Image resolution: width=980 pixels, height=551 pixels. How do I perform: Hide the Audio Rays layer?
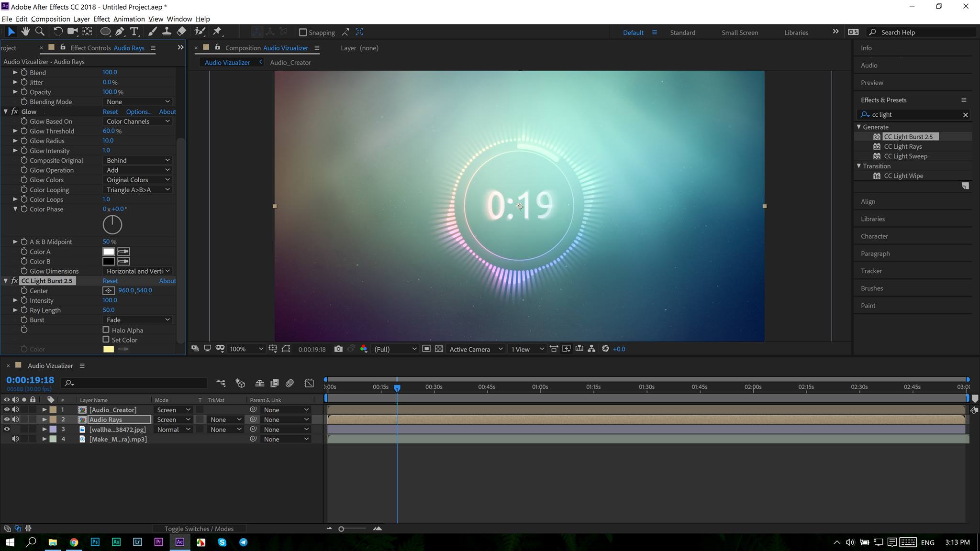[7, 419]
